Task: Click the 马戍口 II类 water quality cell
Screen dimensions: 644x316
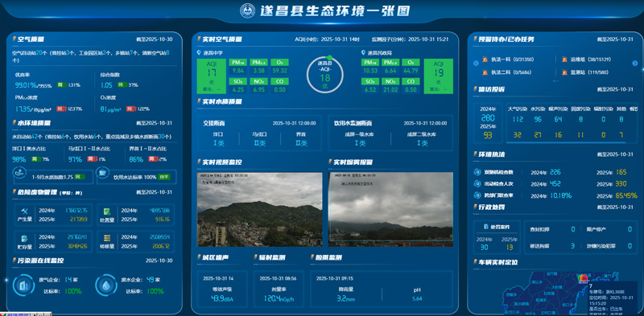Action: pyautogui.click(x=259, y=139)
